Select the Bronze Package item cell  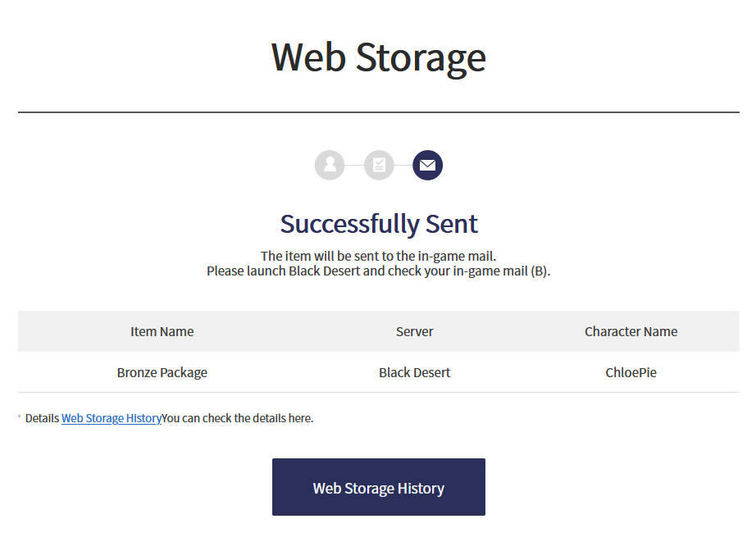[x=162, y=372]
